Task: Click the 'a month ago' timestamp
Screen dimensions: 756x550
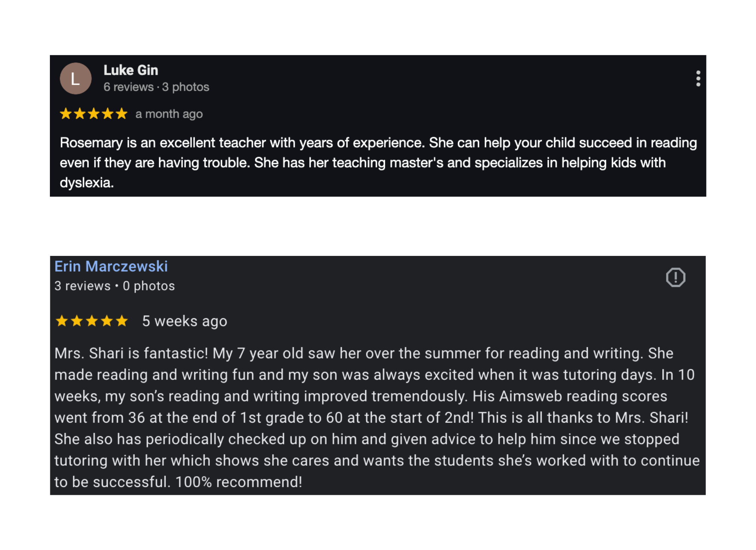Action: tap(169, 114)
